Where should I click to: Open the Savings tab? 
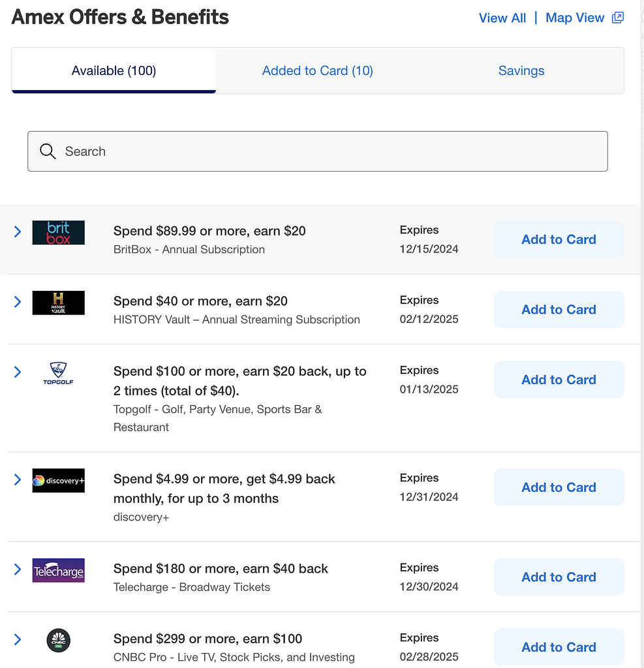pyautogui.click(x=521, y=70)
